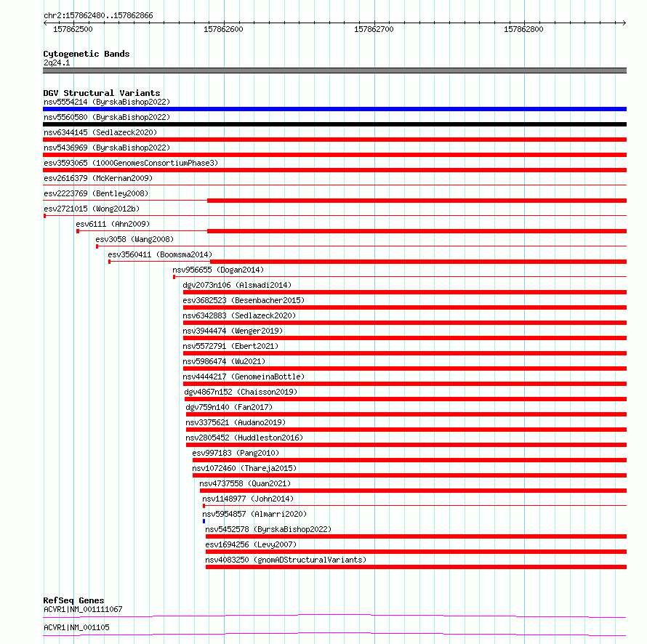The image size is (647, 644).
Task: Open nsv5572791 (Ebert2021) variant
Action: pos(230,346)
